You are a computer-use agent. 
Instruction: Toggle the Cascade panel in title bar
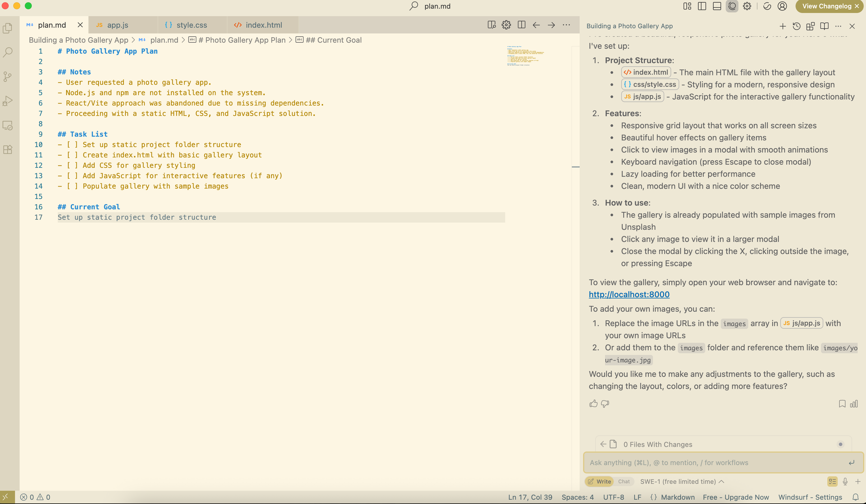click(732, 6)
